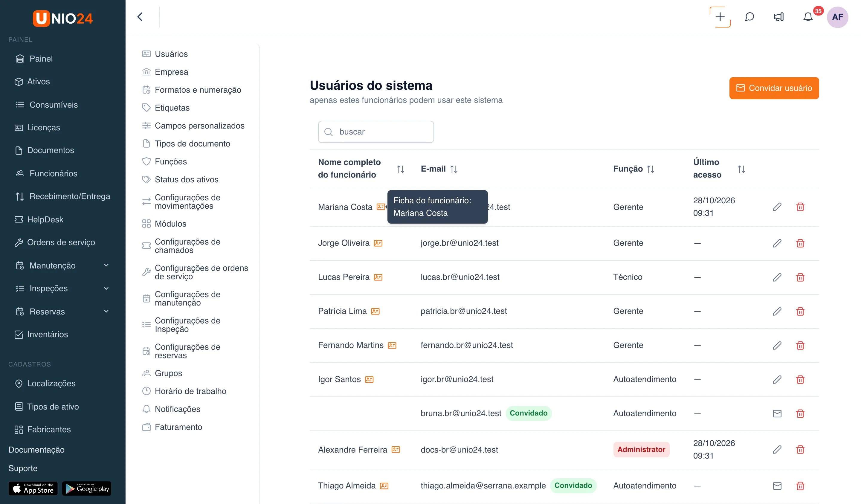Image resolution: width=861 pixels, height=504 pixels.
Task: Click the UNIO24 logo
Action: [x=63, y=19]
